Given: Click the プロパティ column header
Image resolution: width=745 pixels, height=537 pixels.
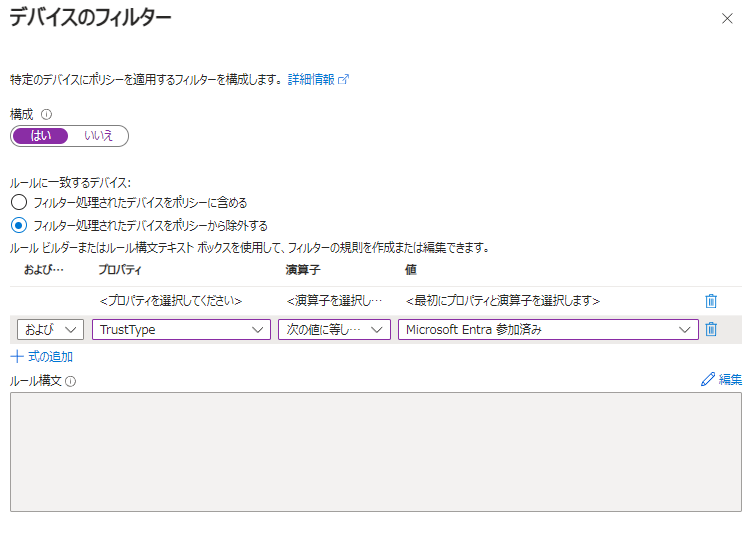Looking at the screenshot, I should (120, 270).
